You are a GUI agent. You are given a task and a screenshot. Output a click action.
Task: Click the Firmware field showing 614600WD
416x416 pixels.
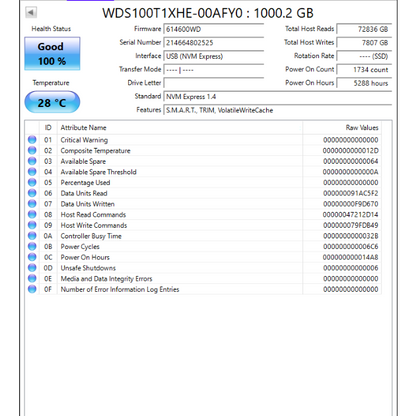pos(214,29)
